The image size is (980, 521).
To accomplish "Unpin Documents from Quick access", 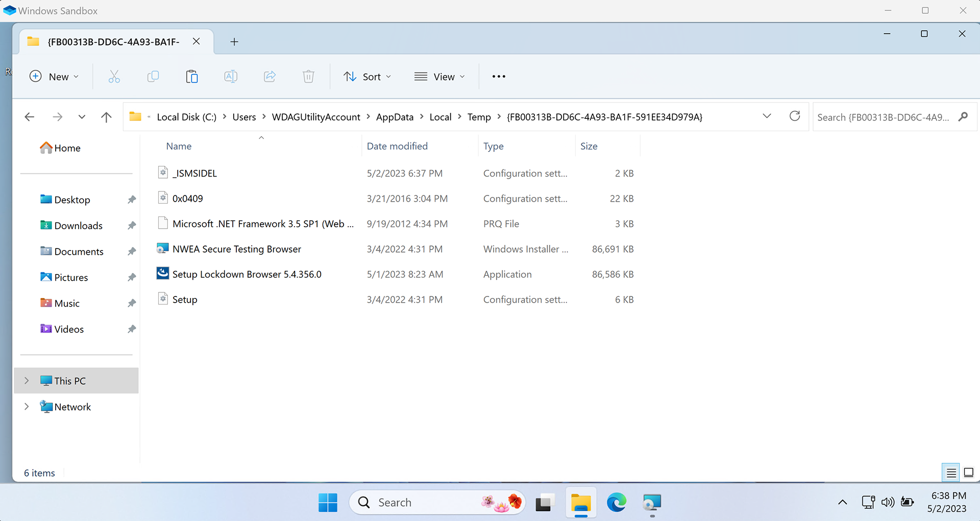I will [132, 252].
